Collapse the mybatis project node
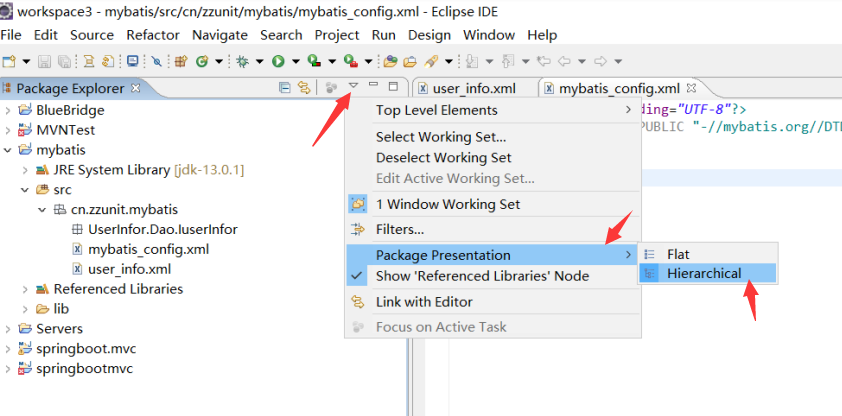The width and height of the screenshot is (842, 416). point(8,150)
